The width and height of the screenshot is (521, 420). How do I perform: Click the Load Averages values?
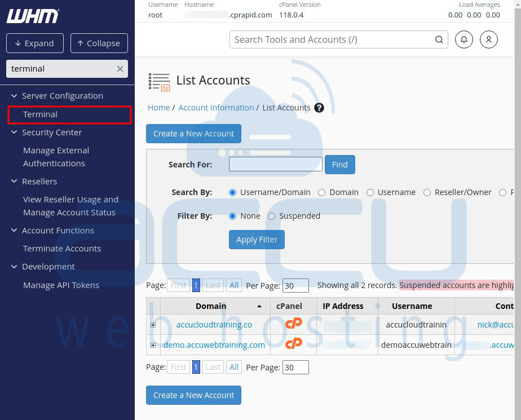(x=474, y=15)
